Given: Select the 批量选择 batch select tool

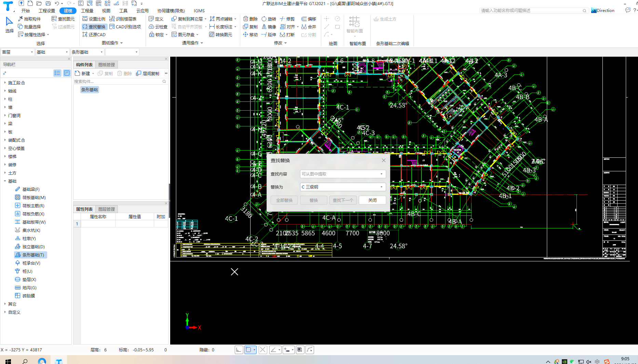Looking at the screenshot, I should [29, 27].
